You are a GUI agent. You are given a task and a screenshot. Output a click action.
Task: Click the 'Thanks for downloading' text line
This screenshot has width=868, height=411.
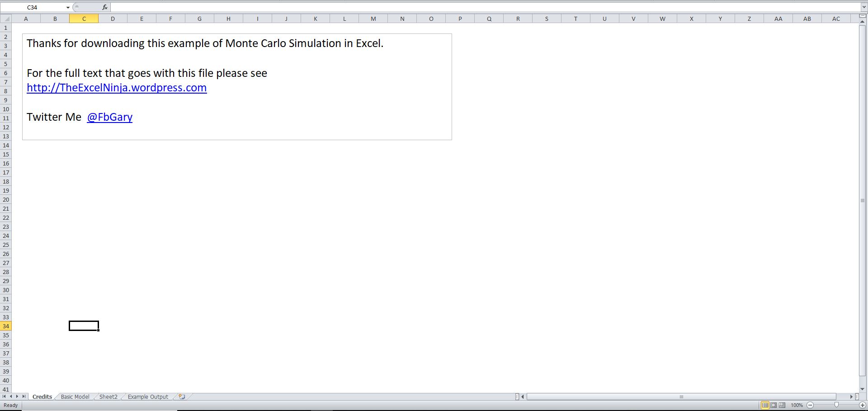(205, 43)
